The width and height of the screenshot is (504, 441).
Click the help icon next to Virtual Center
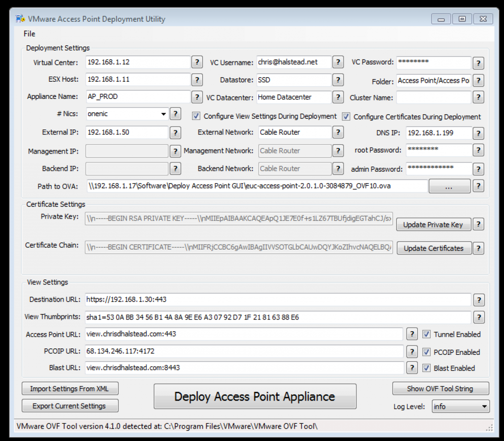pyautogui.click(x=197, y=62)
